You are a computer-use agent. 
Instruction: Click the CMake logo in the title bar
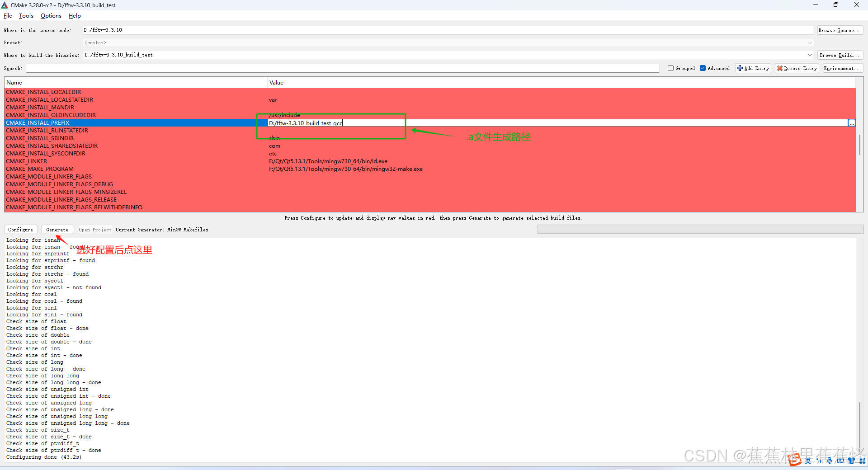coord(5,5)
